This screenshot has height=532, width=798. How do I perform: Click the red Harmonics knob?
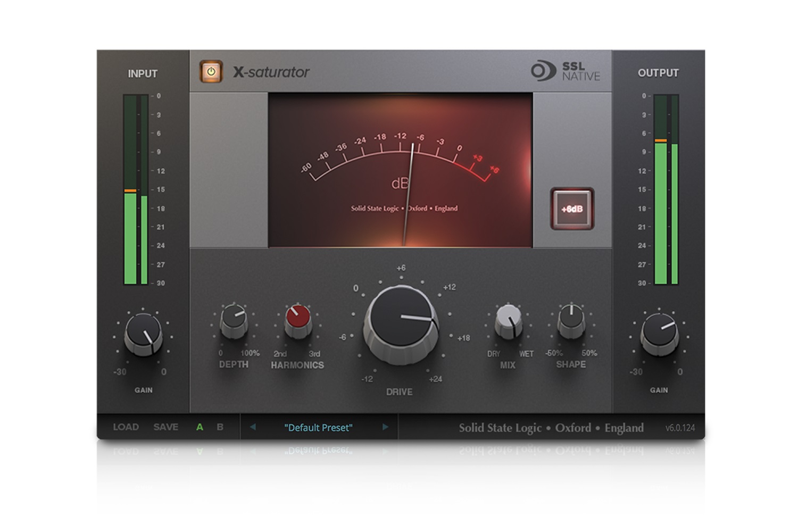(298, 319)
